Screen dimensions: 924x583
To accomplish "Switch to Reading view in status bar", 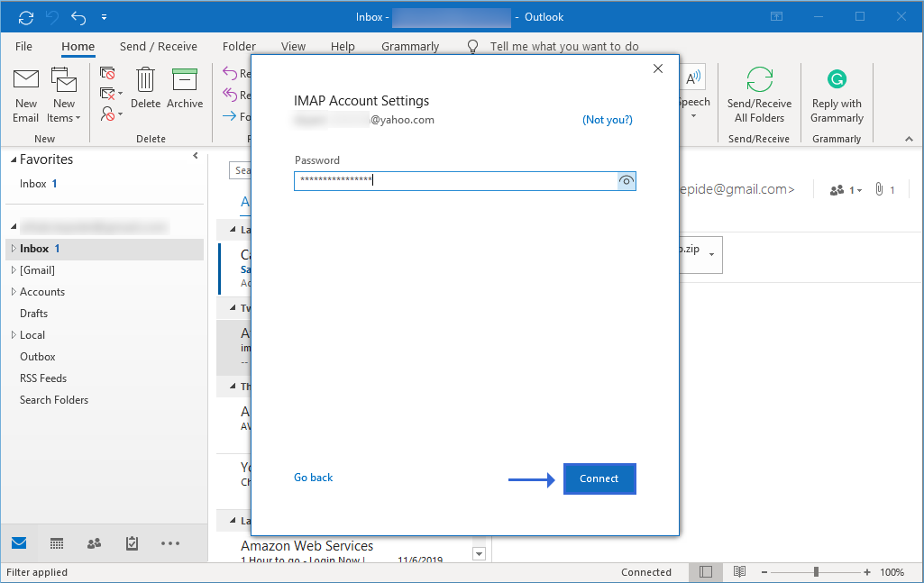I will pyautogui.click(x=739, y=572).
